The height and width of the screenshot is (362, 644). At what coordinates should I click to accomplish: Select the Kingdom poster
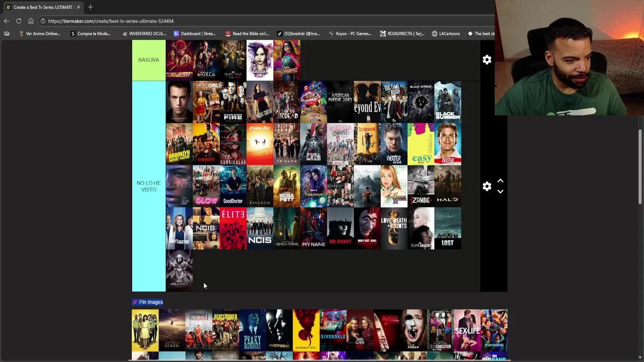point(260,187)
